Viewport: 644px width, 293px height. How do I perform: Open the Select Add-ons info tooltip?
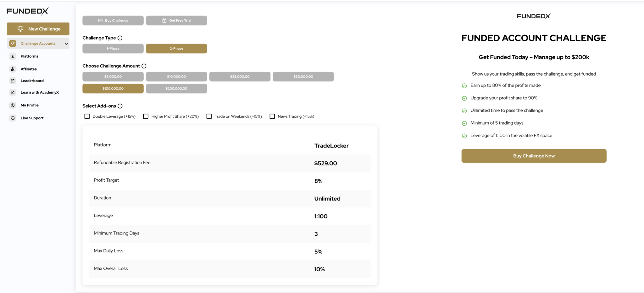(x=120, y=106)
